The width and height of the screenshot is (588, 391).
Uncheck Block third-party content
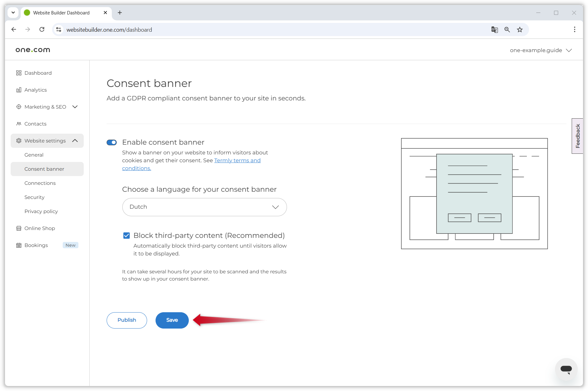tap(126, 235)
